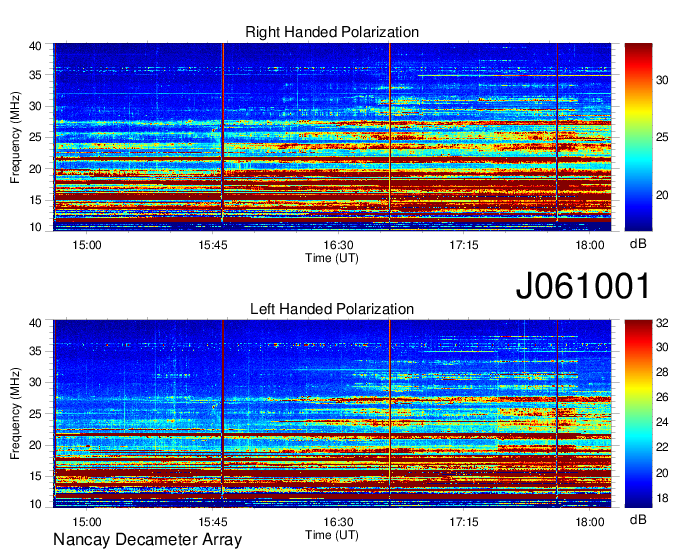
Task: Click the 22 value on the left-handed color bar
Action: (662, 447)
